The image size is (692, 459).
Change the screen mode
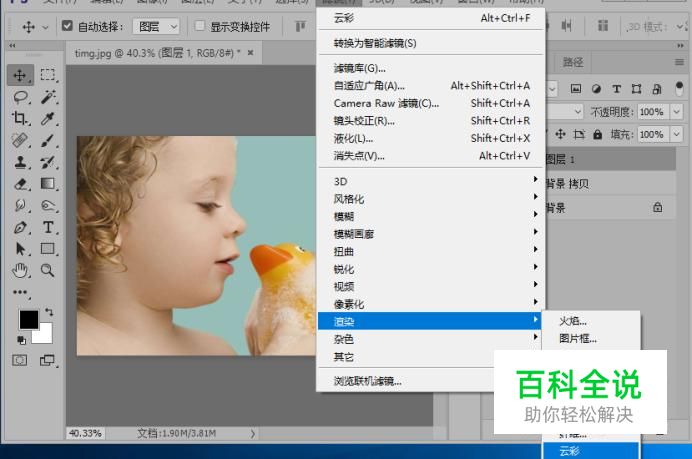click(x=47, y=360)
